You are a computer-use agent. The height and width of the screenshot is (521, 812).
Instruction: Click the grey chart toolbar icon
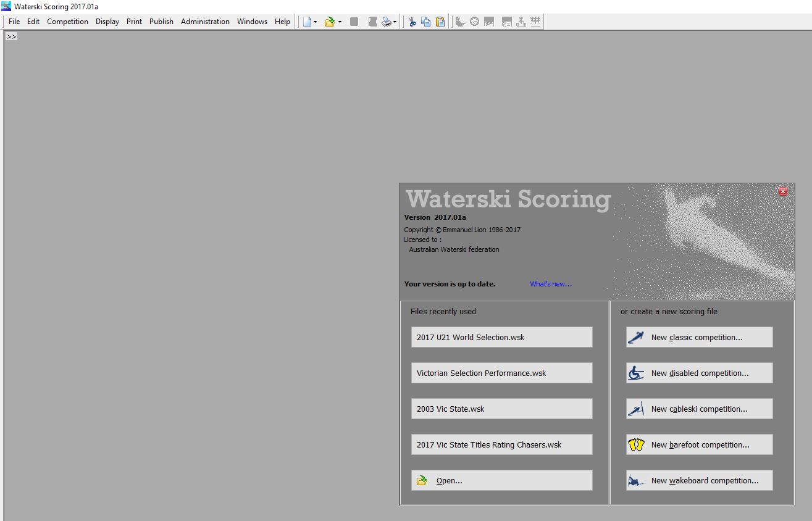489,22
